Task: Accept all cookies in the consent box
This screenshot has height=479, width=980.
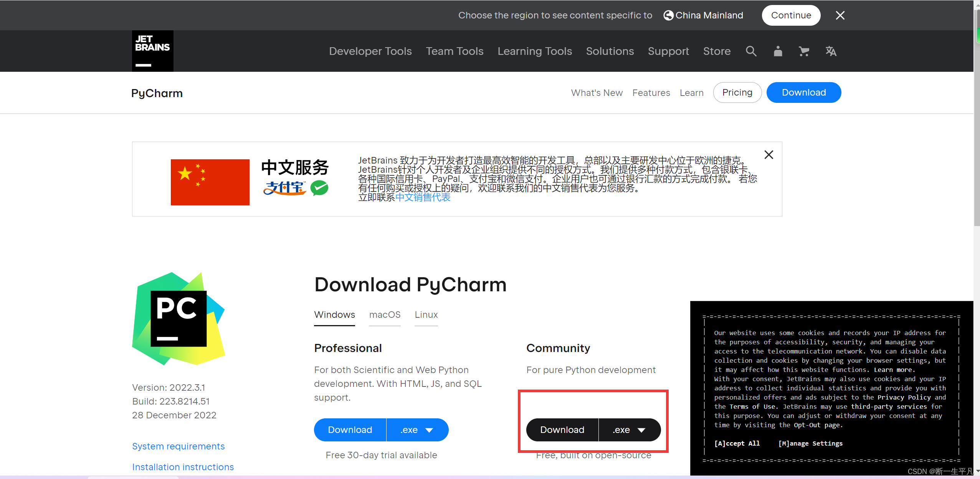Action: [x=737, y=443]
